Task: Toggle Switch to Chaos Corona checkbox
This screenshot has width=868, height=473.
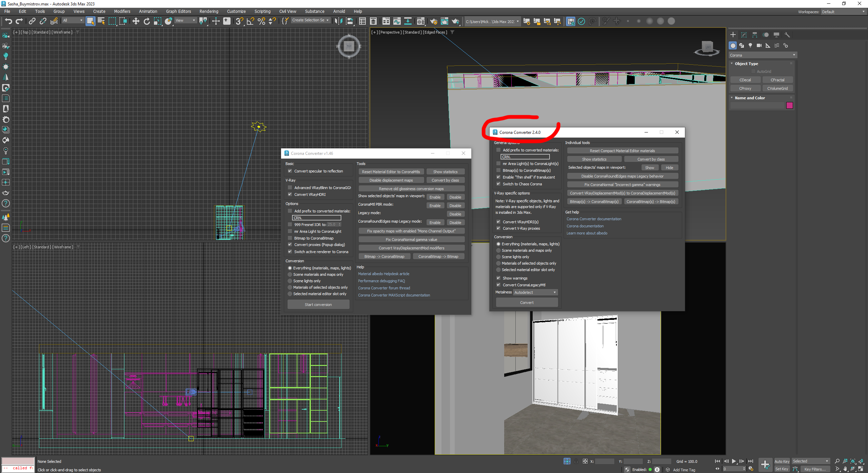Action: 498,184
